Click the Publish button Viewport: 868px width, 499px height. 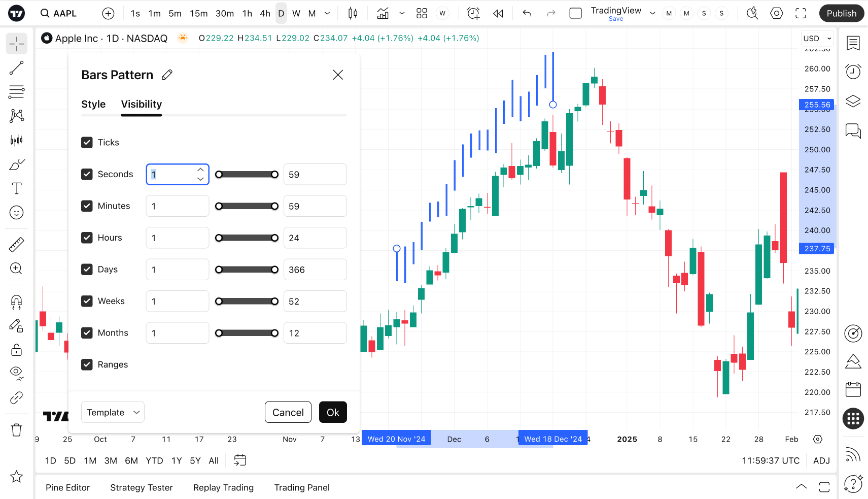[841, 14]
